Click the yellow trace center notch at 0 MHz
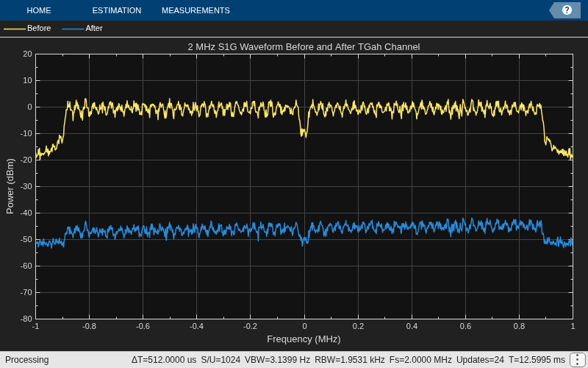Image resolution: width=588 pixels, height=368 pixels. coord(304,132)
